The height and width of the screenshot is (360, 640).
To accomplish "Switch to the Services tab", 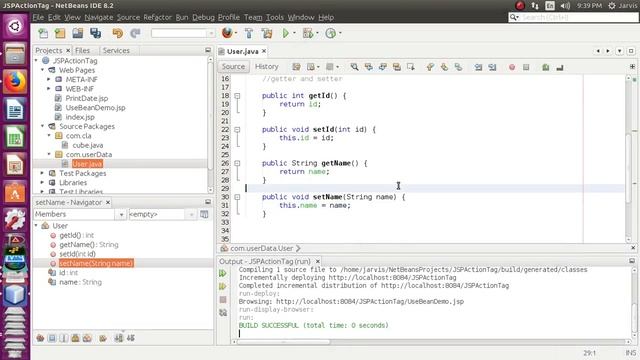I will click(116, 50).
